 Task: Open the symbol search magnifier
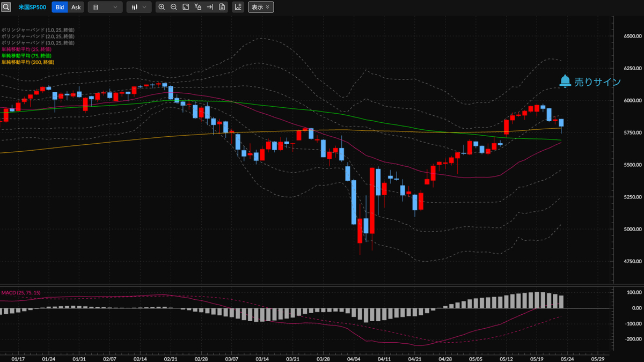point(6,7)
